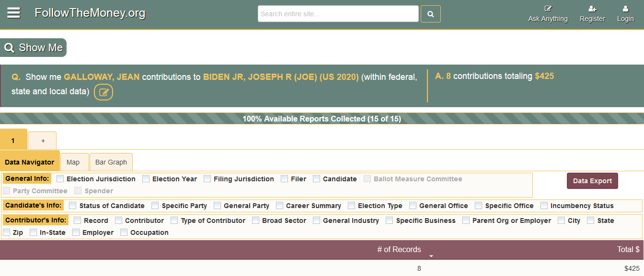The image size is (644, 276).
Task: Check the State box
Action: 591,220
